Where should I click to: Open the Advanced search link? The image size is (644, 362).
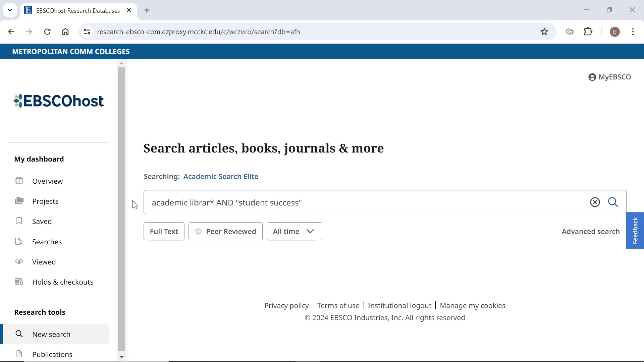point(590,231)
